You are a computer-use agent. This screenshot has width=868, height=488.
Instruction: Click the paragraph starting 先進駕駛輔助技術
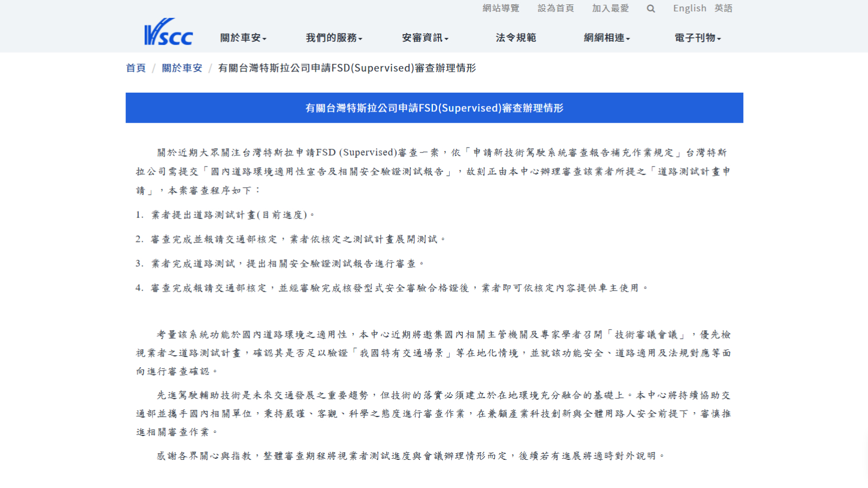[433, 414]
